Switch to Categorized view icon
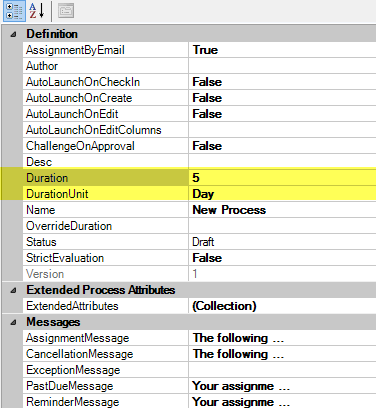This screenshot has height=408, width=376. tap(14, 11)
